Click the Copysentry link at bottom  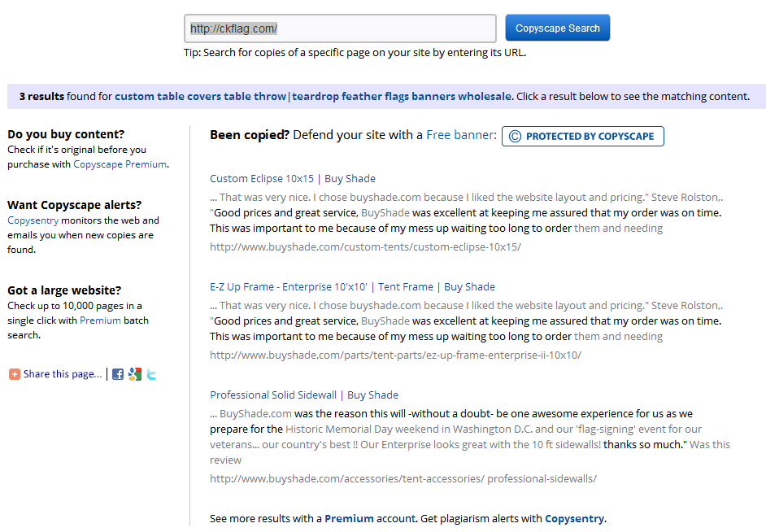point(574,518)
